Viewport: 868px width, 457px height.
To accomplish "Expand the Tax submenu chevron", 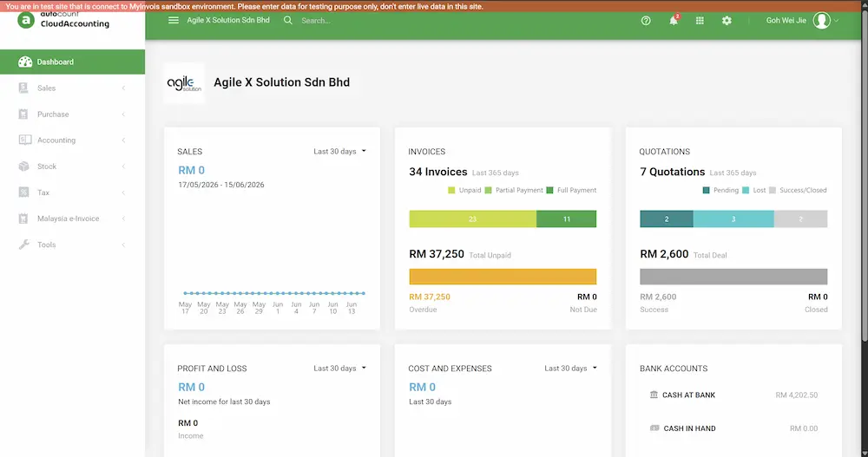I will [123, 193].
